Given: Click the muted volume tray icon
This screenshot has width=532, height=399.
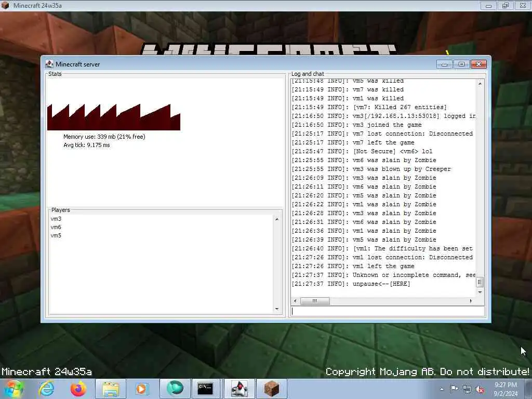Looking at the screenshot, I should tap(480, 389).
